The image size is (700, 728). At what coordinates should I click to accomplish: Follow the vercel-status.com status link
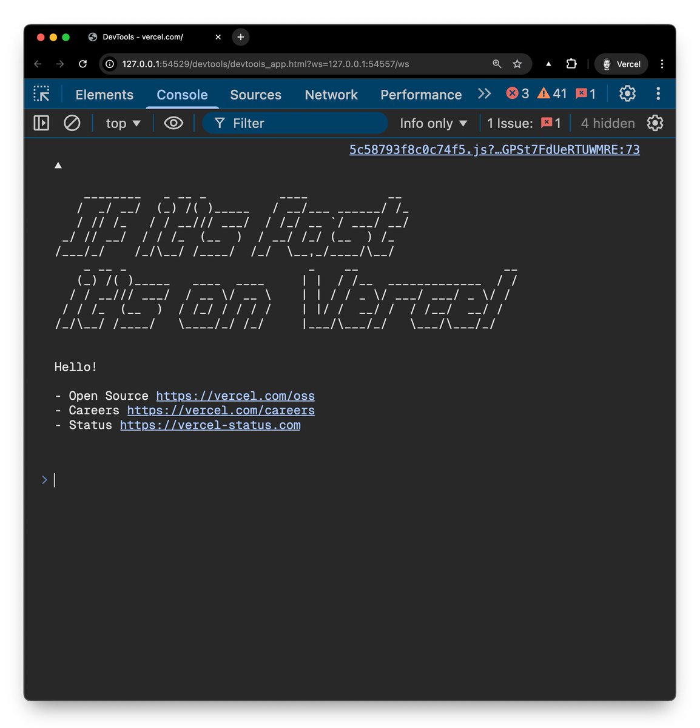[x=210, y=425]
